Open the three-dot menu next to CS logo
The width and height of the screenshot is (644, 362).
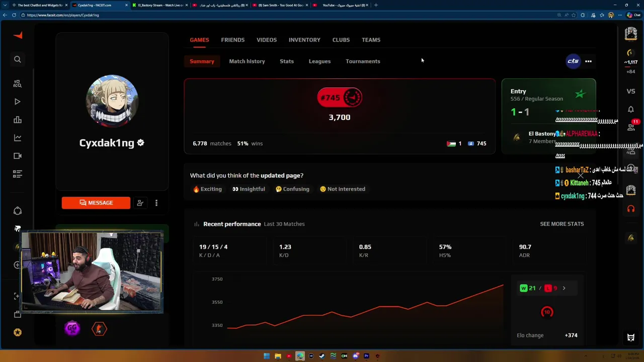tap(588, 61)
